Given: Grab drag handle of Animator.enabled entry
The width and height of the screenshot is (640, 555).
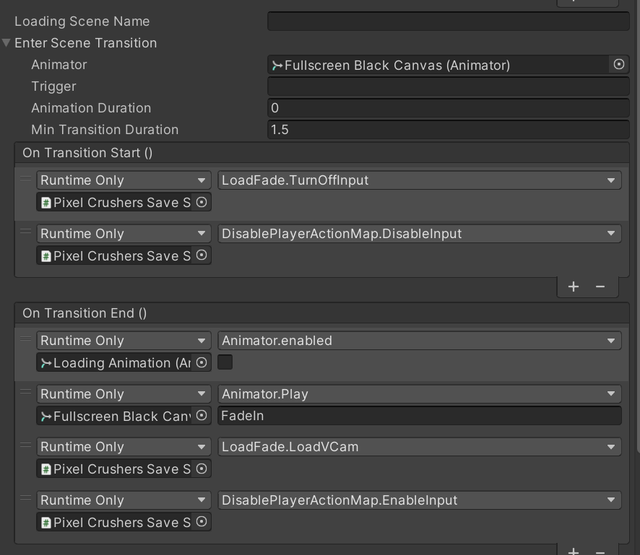Looking at the screenshot, I should tap(26, 338).
